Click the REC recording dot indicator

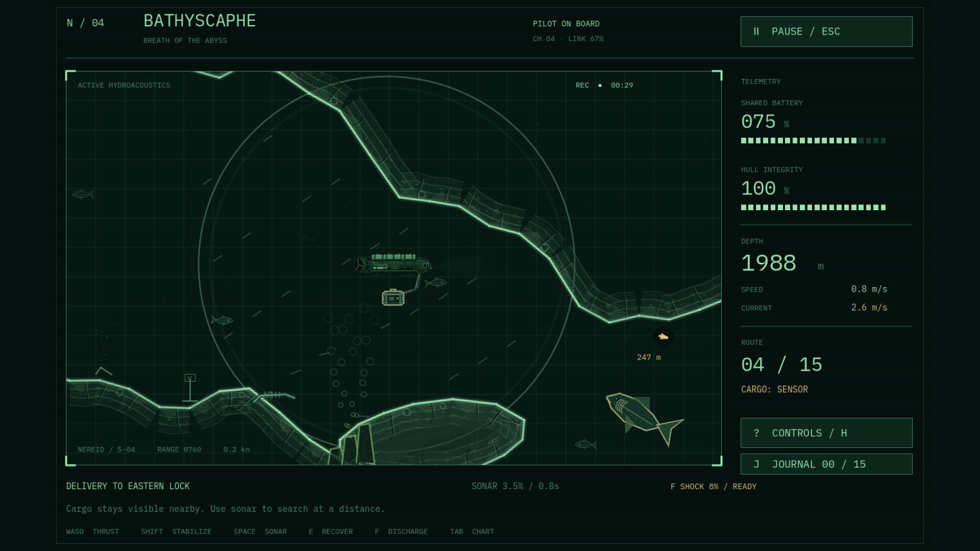pos(600,85)
